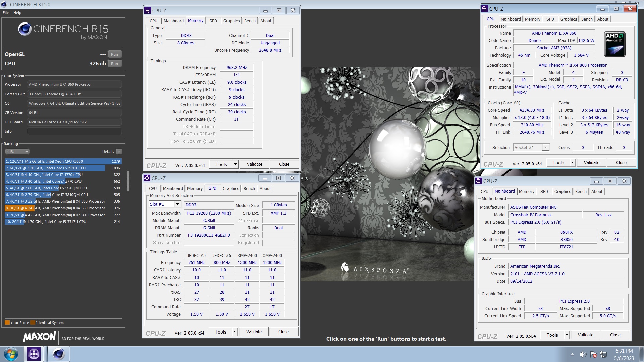Select ranking row Intel Core i5-3317U
The width and height of the screenshot is (644, 362).
[63, 222]
